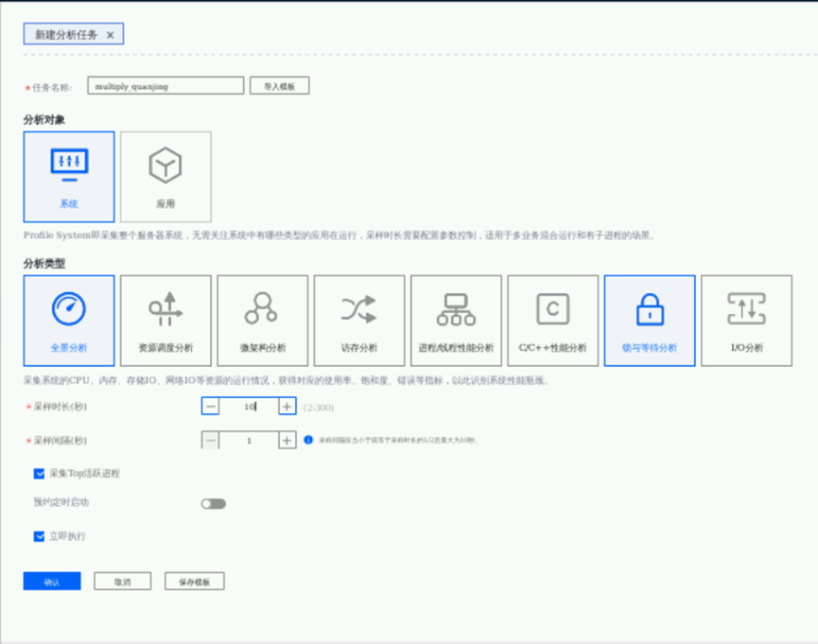Viewport: 818px width, 644px height.
Task: Click the 任务名称 input field
Action: coord(165,86)
